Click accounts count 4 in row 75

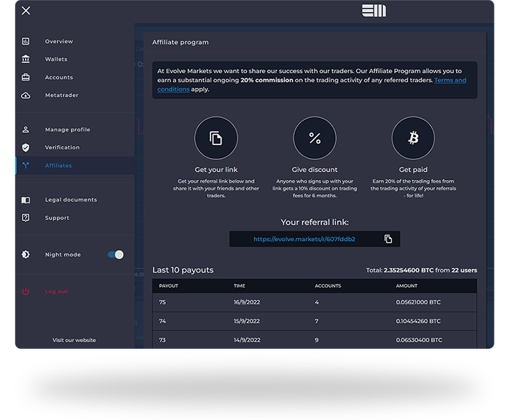point(317,302)
